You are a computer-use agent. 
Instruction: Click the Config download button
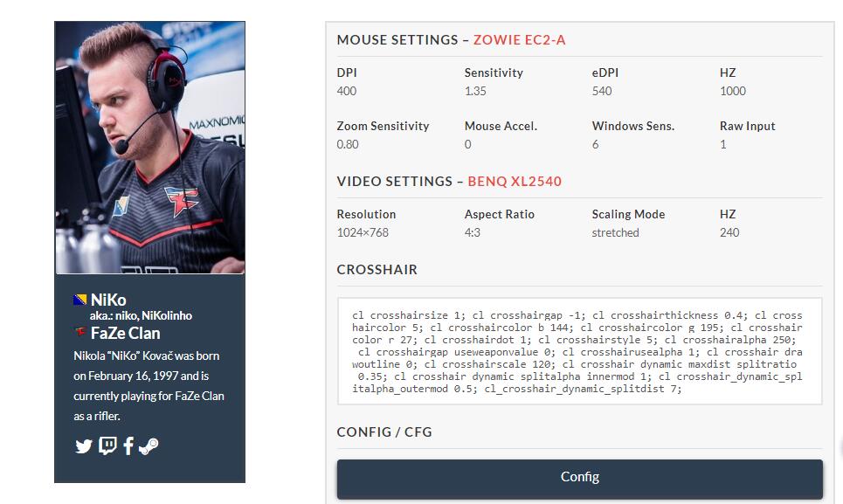pyautogui.click(x=579, y=478)
